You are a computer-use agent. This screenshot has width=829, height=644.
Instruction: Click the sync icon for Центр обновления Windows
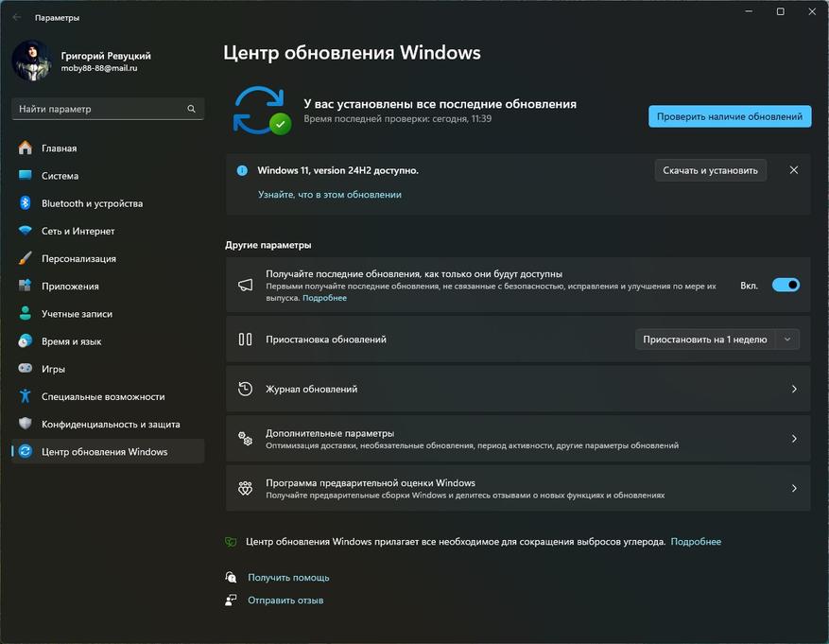[x=26, y=451]
